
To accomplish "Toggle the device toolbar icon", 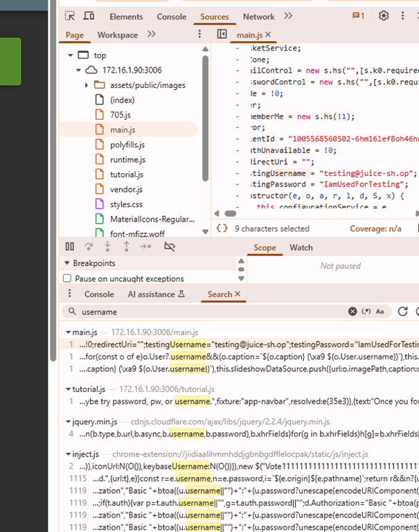I will [89, 16].
